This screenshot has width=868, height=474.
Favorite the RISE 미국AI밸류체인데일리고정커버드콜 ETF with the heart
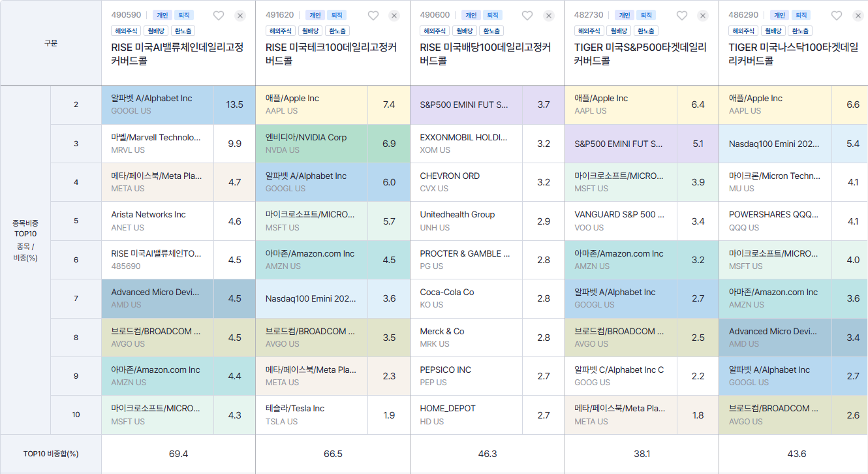tap(219, 16)
